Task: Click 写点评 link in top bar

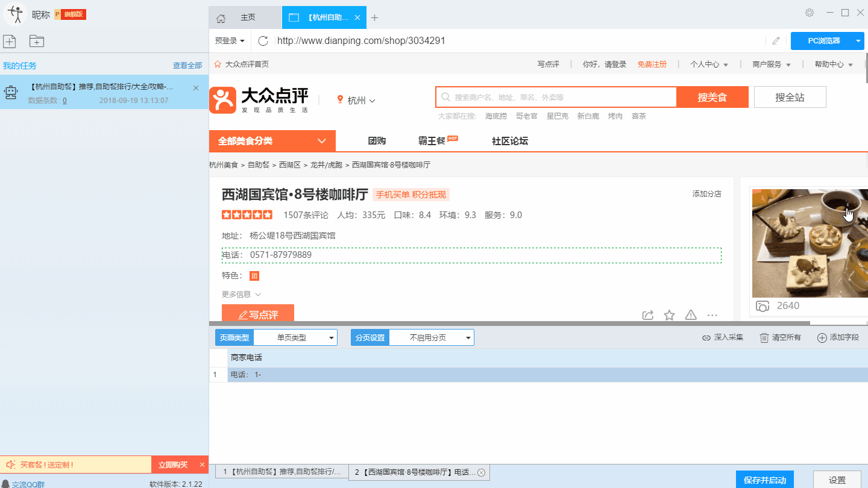Action: pyautogui.click(x=548, y=64)
